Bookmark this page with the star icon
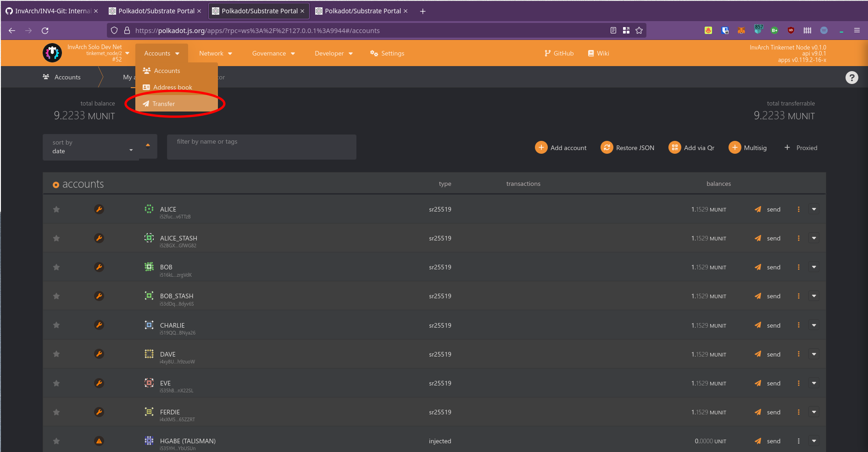 tap(639, 30)
